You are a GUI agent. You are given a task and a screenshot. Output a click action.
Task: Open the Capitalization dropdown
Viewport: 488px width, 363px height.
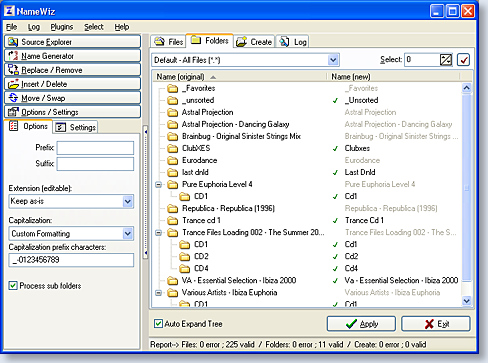coord(127,233)
